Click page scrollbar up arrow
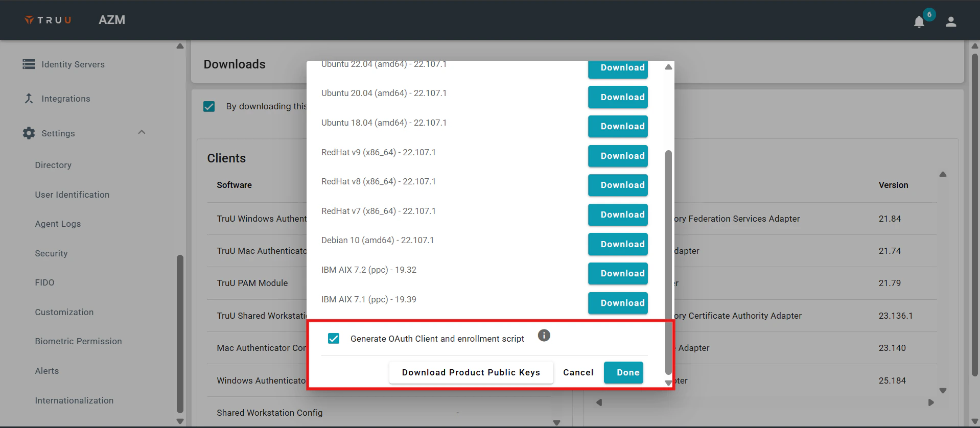The width and height of the screenshot is (980, 428). click(974, 46)
